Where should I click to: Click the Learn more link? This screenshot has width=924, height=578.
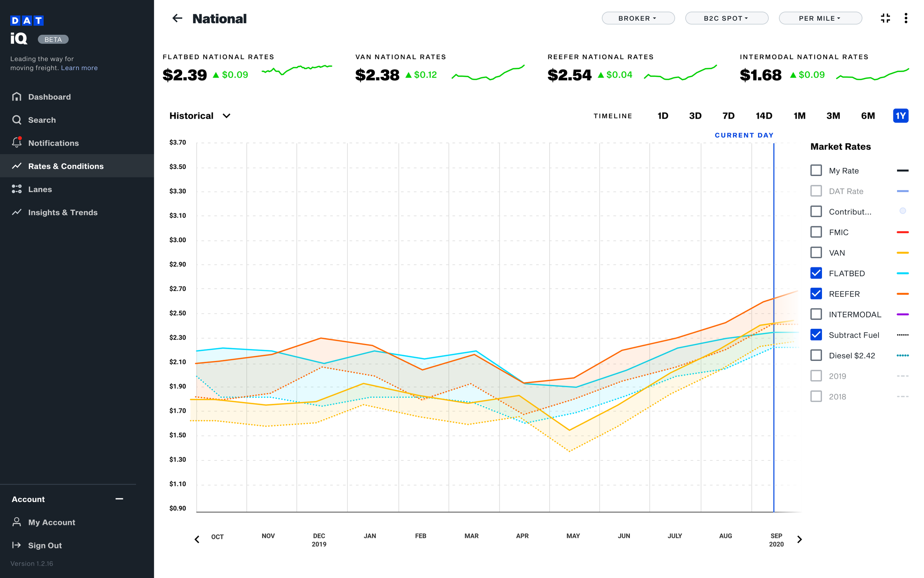[79, 68]
